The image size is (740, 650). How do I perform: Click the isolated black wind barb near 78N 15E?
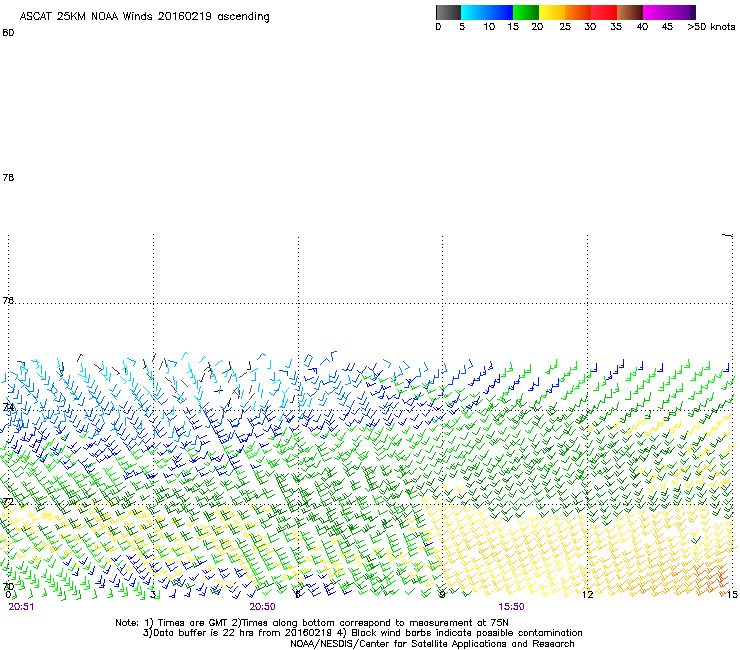click(x=727, y=235)
